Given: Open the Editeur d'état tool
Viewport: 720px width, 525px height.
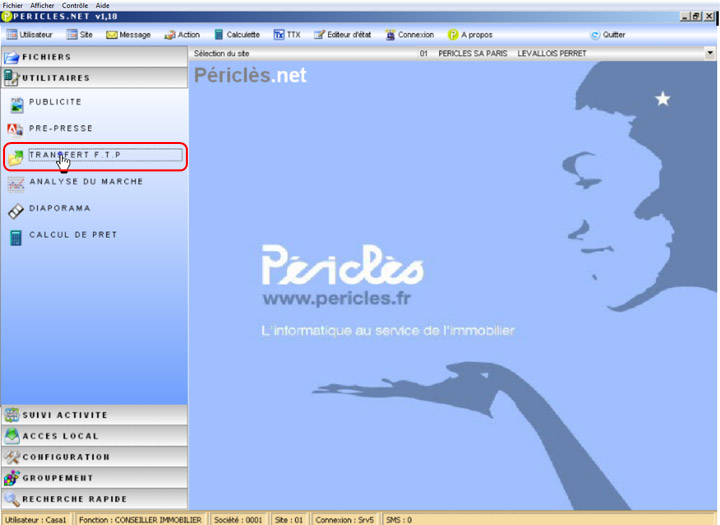Looking at the screenshot, I should tap(319, 35).
